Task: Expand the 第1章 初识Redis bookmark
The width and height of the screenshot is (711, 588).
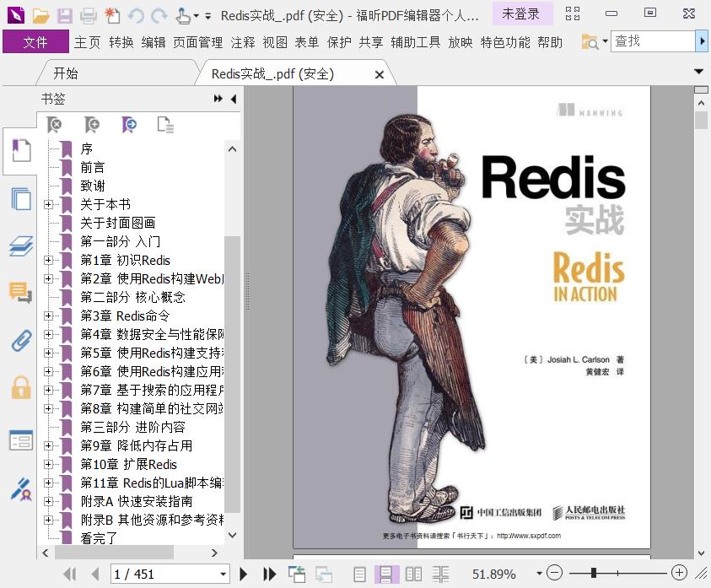Action: [49, 260]
